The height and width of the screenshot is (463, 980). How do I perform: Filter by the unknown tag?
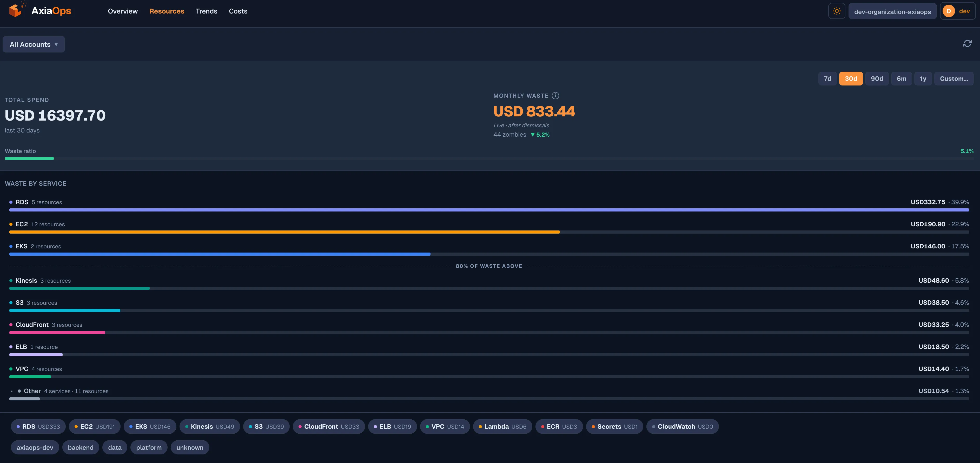[x=190, y=447]
